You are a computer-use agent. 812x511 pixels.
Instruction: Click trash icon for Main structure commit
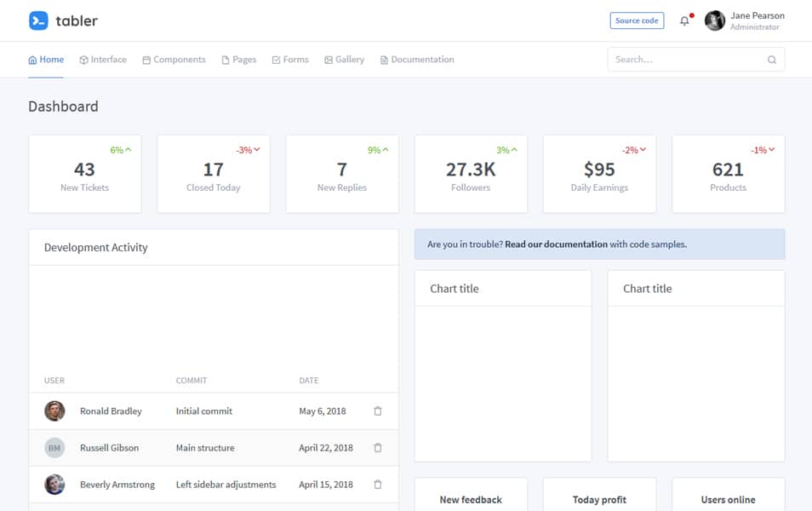[378, 448]
